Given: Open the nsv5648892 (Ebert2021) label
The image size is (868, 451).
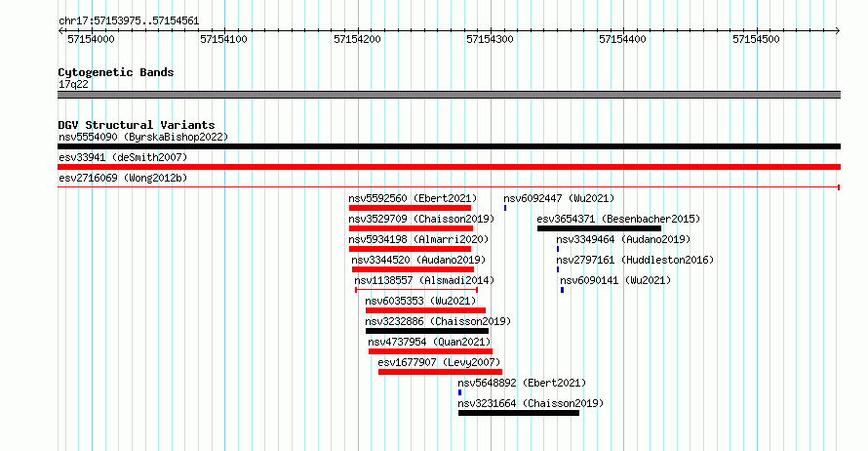Looking at the screenshot, I should pyautogui.click(x=522, y=383).
